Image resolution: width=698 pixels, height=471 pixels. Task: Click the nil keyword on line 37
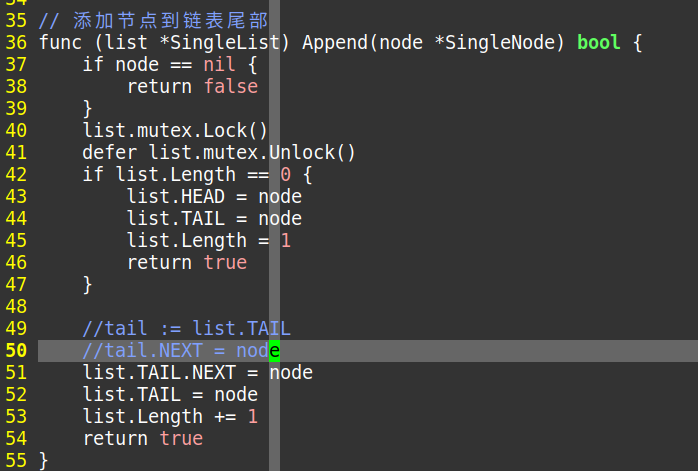click(219, 65)
